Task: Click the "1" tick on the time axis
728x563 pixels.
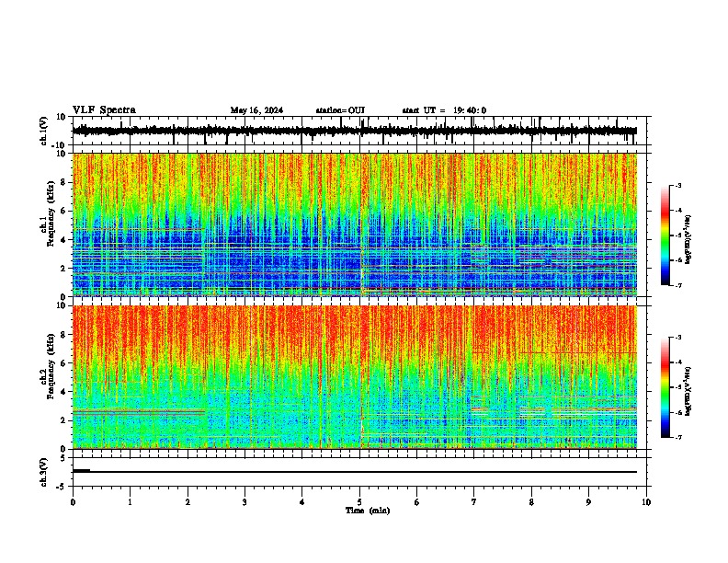Action: click(x=130, y=502)
